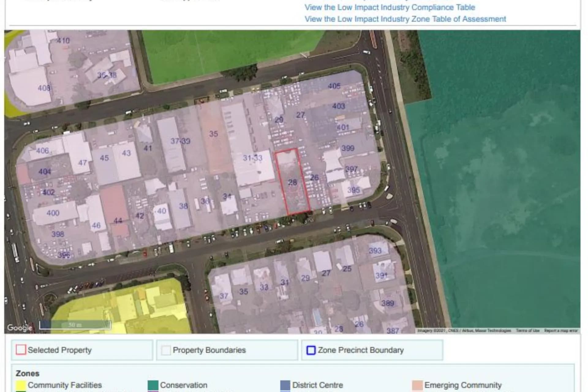Click property label 35 in orange lot

pyautogui.click(x=213, y=134)
